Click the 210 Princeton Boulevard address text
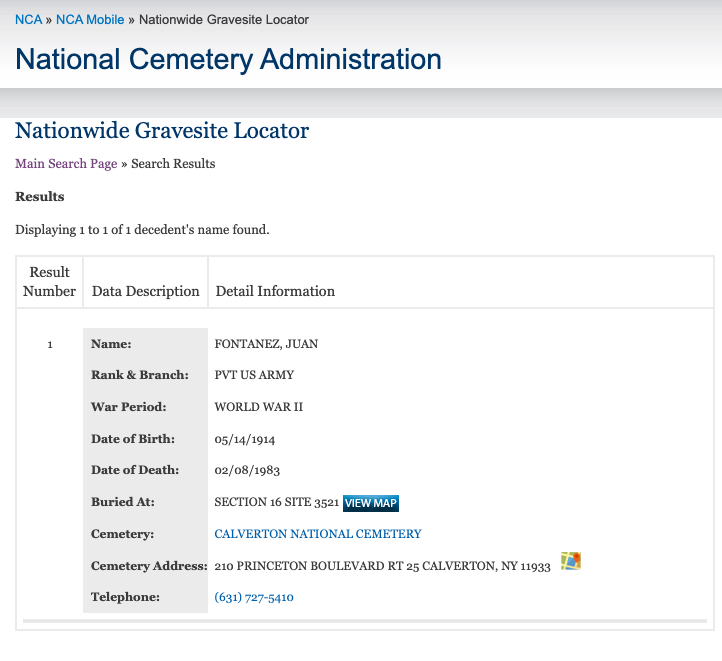Image resolution: width=722 pixels, height=661 pixels. [383, 566]
